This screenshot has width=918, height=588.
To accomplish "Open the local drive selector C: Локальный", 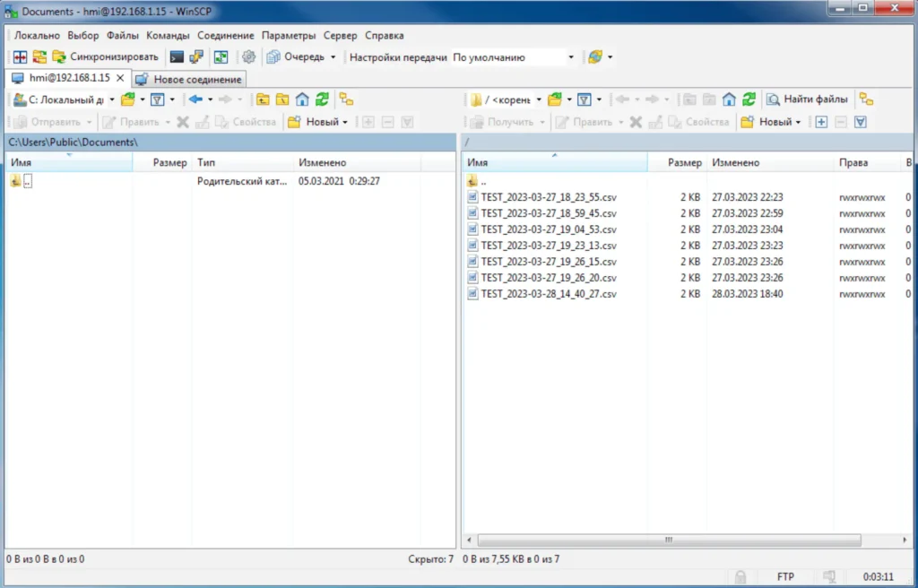I will [64, 99].
